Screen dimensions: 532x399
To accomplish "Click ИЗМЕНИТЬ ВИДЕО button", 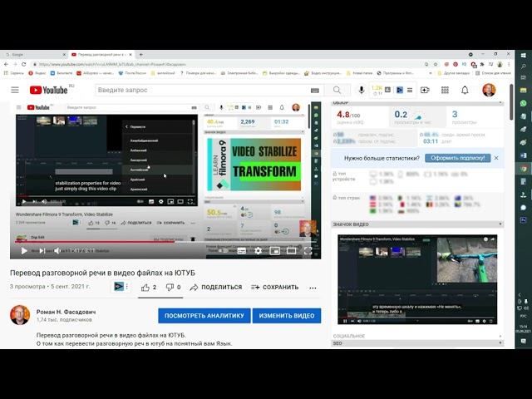I will (287, 316).
